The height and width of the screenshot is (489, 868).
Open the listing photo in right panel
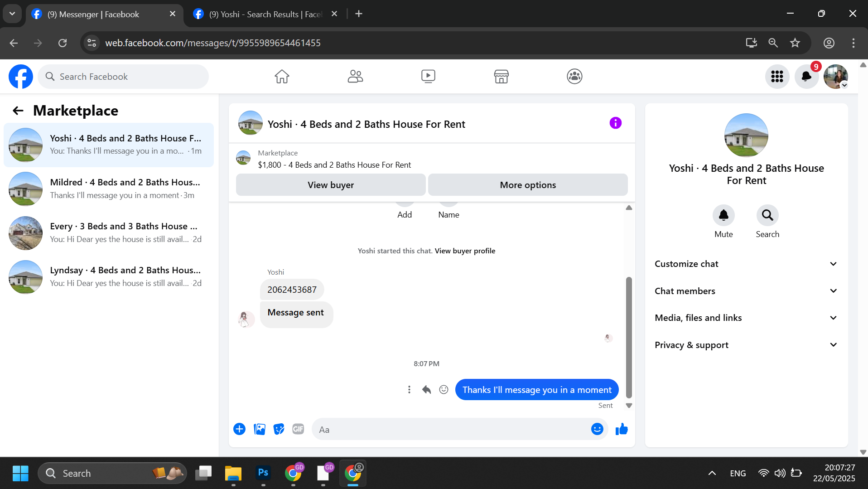pos(746,135)
